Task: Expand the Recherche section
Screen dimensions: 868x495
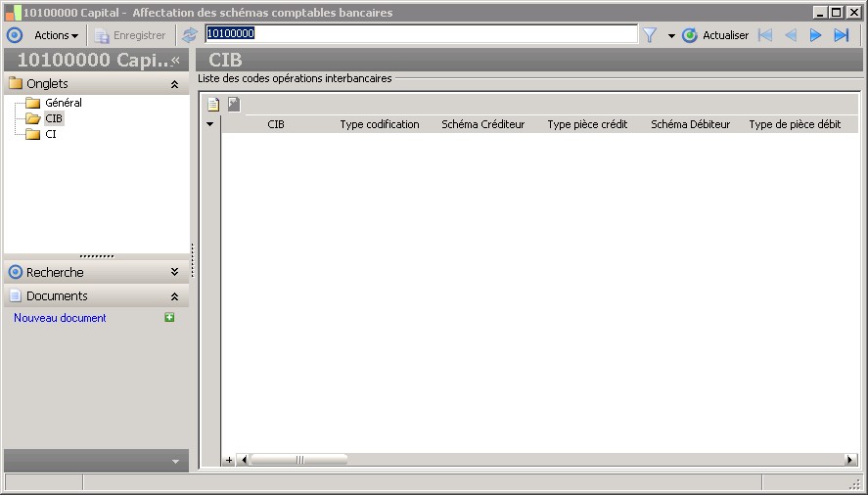Action: (x=174, y=272)
